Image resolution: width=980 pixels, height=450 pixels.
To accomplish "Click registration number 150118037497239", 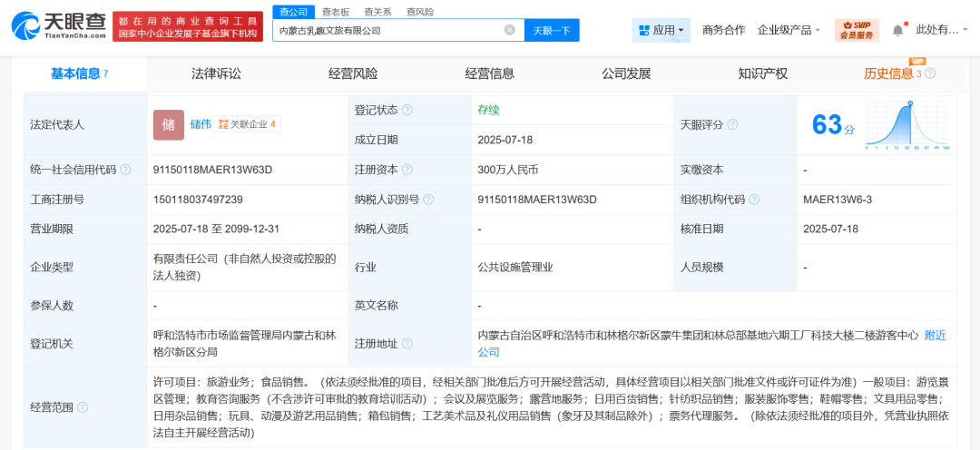I will point(198,200).
